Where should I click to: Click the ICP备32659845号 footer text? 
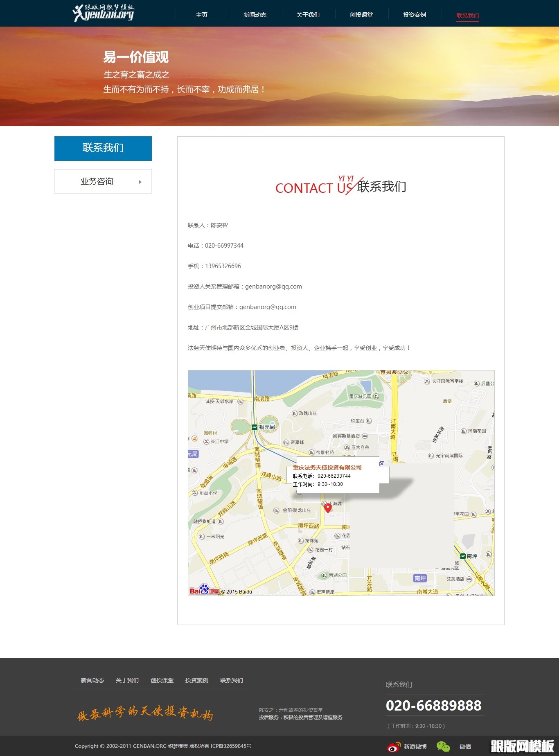231,746
